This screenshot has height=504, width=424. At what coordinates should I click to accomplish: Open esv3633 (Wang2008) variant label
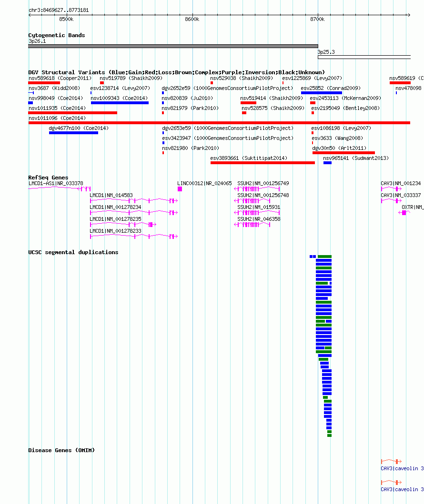(337, 138)
